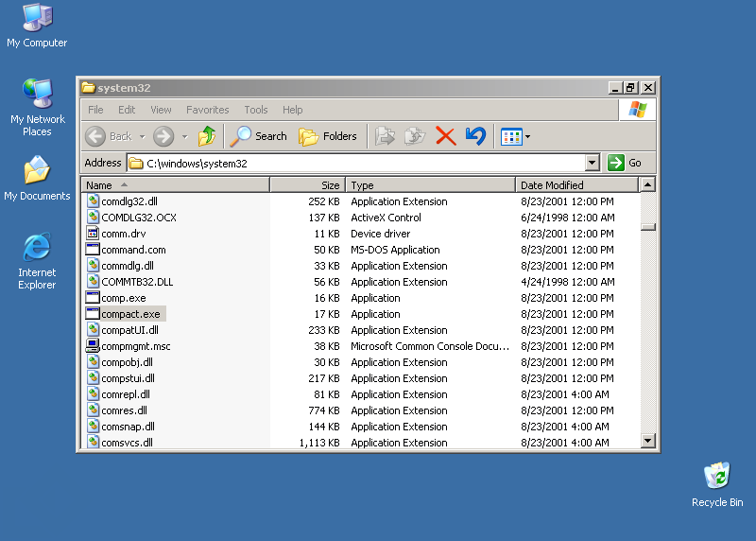Select the compact.exe file icon
Image resolution: width=756 pixels, height=541 pixels.
[x=93, y=314]
